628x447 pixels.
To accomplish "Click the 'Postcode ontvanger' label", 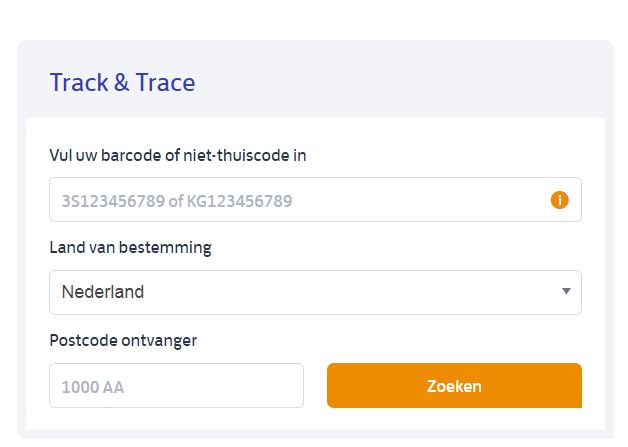I will click(123, 340).
